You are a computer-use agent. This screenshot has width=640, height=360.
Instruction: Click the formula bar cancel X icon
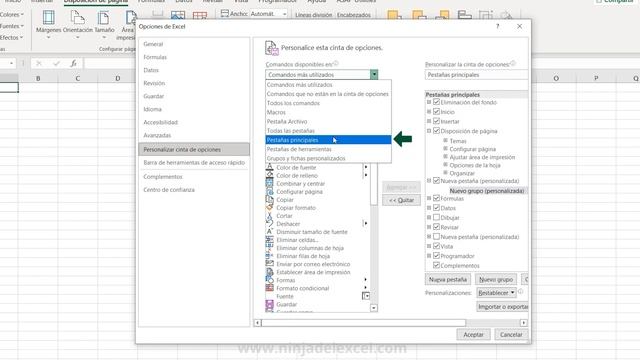pos(39,63)
